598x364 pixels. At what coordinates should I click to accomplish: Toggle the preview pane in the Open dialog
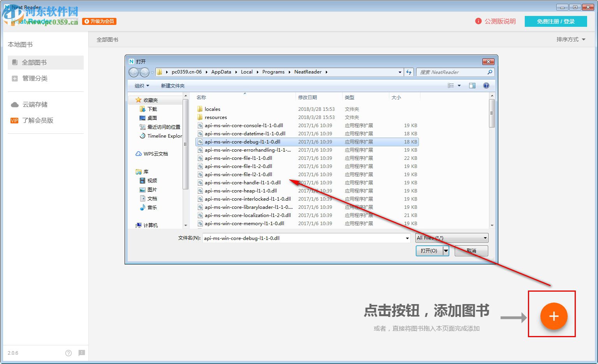point(472,86)
